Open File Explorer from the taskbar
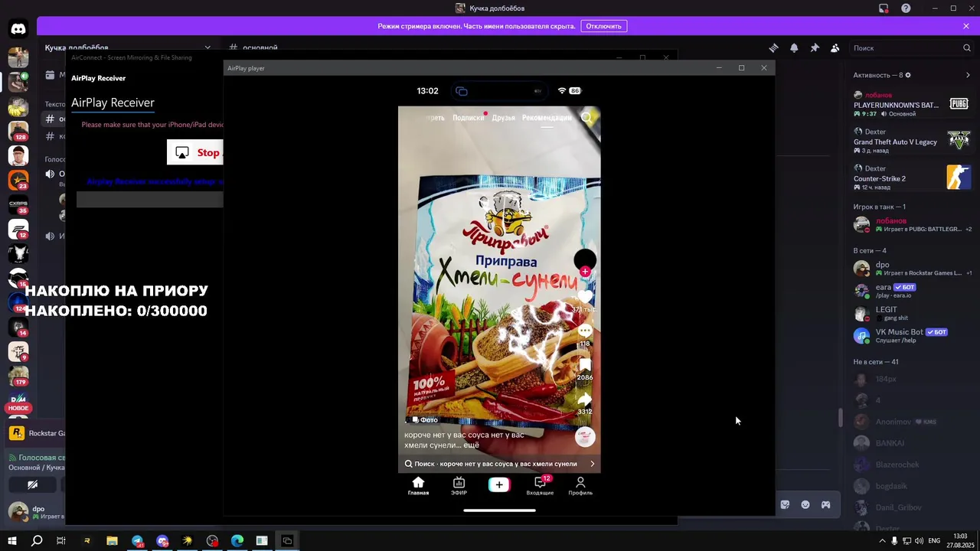 (x=112, y=541)
